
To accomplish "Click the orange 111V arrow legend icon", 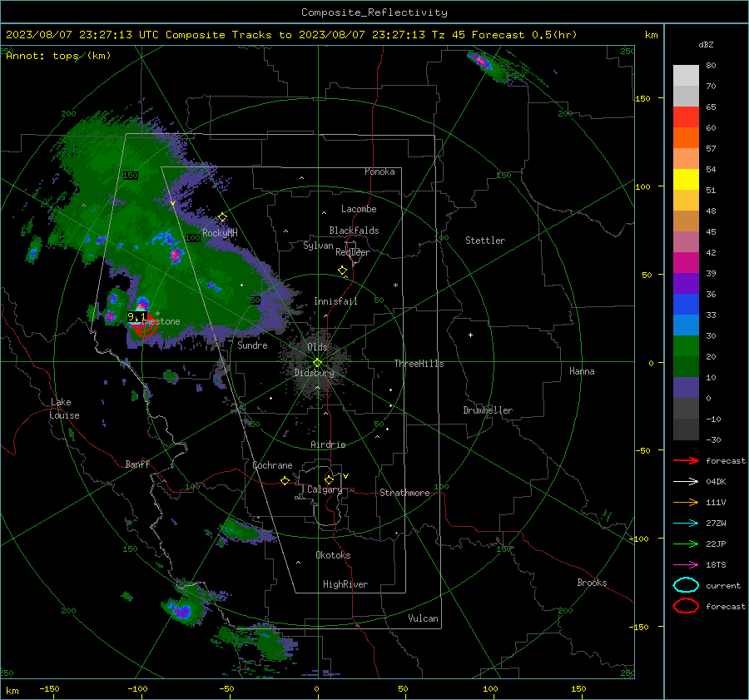I will [686, 502].
